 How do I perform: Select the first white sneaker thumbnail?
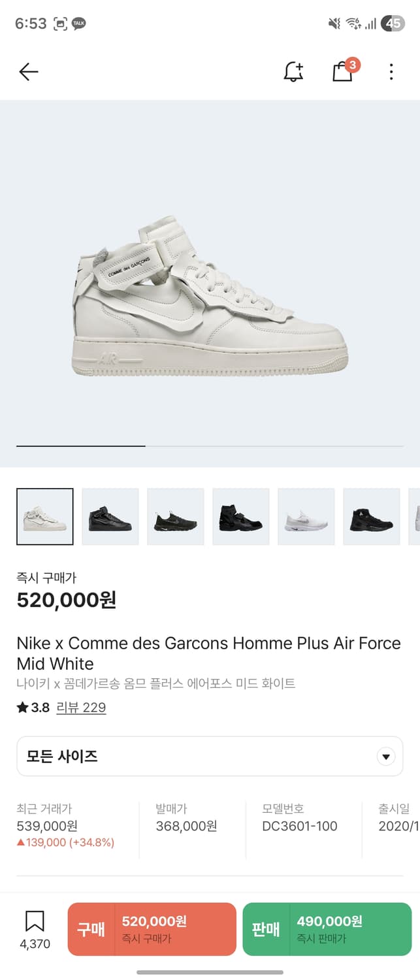45,516
